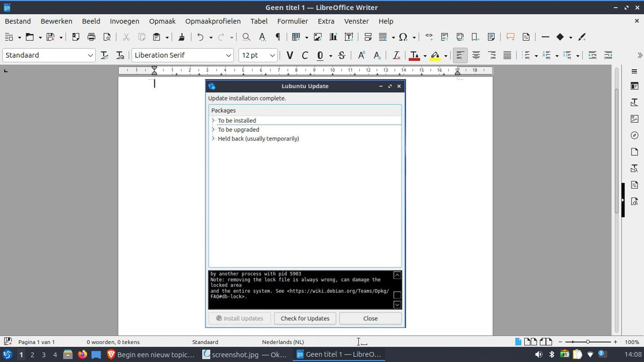
Task: Open the Paragraph Style 'Standaard' dropdown
Action: pyautogui.click(x=91, y=55)
